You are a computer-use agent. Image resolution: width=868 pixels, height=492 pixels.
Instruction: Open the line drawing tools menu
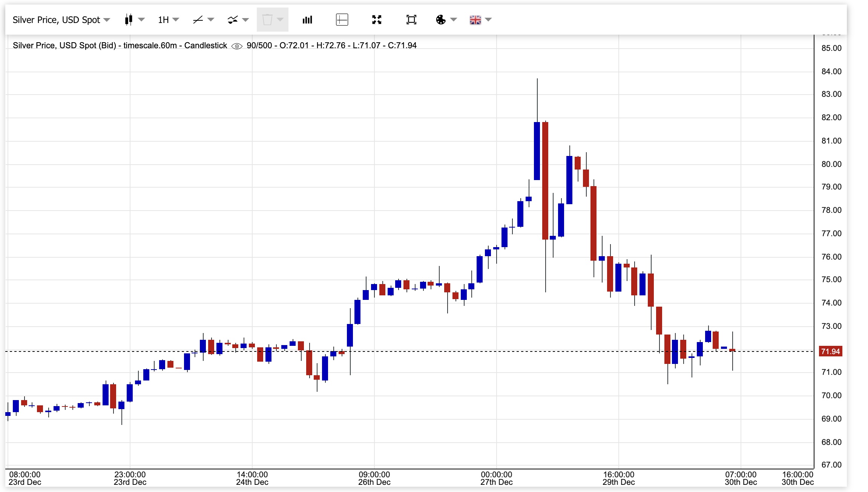pyautogui.click(x=198, y=20)
